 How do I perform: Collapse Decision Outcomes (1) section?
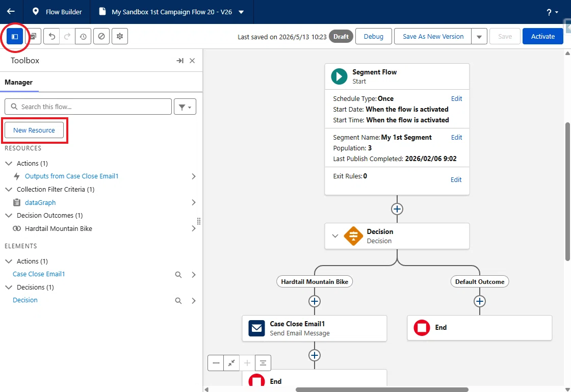tap(9, 216)
